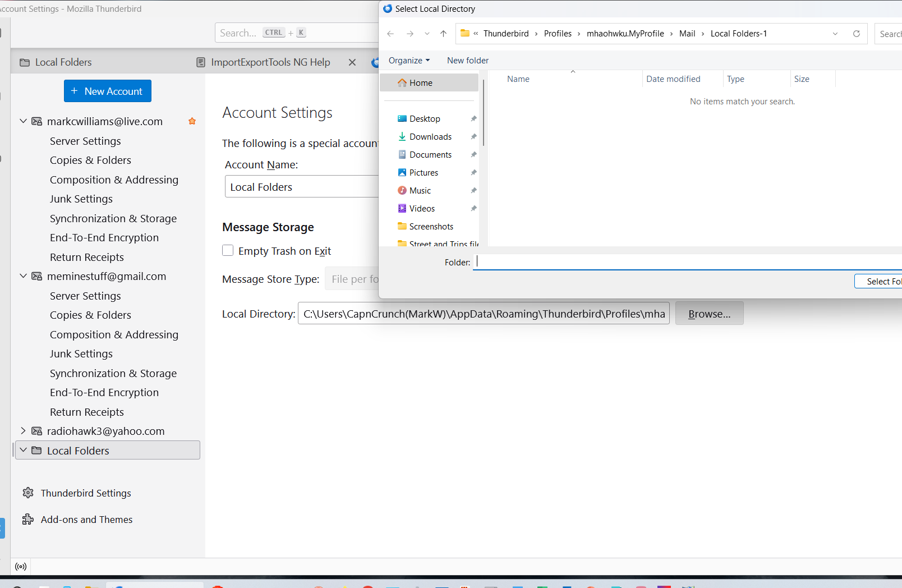
Task: Collapse the markcwilliams@live.com account tree
Action: pyautogui.click(x=24, y=121)
